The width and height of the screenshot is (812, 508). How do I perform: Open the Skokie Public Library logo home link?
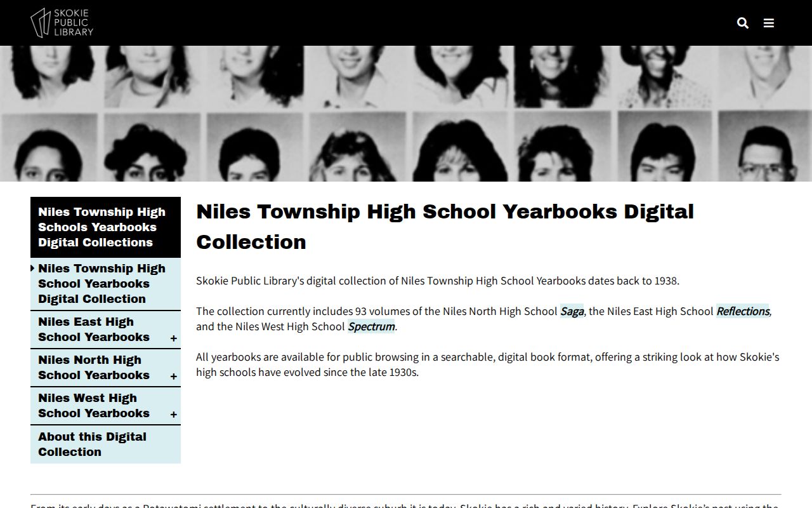coord(62,23)
